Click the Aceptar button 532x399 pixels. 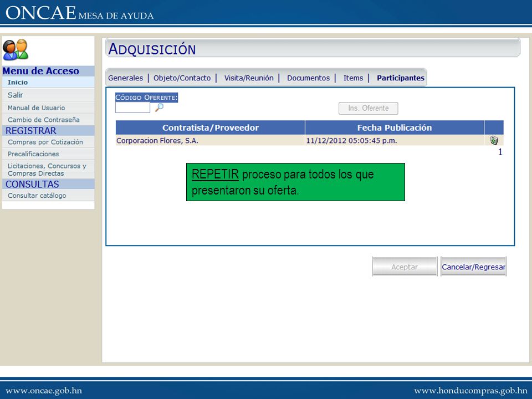coord(405,267)
